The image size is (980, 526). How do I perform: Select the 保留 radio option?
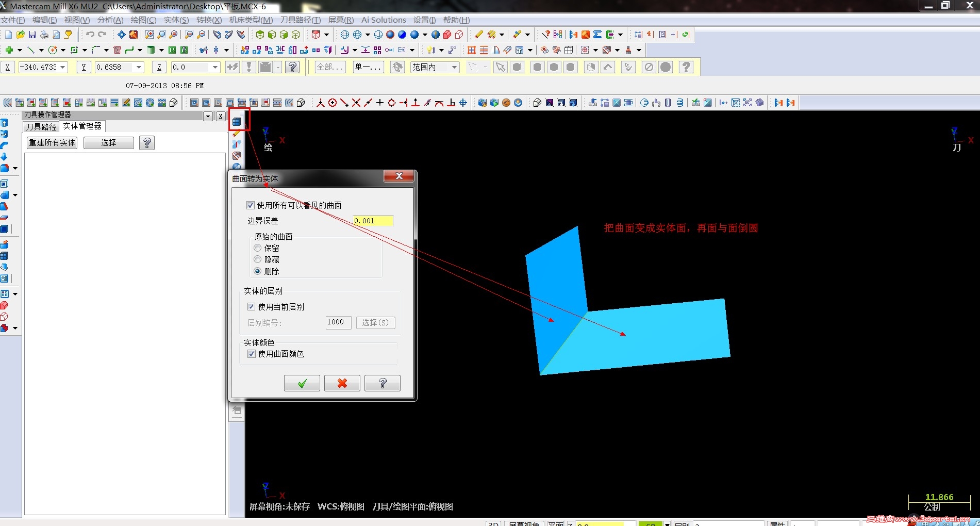pos(258,248)
